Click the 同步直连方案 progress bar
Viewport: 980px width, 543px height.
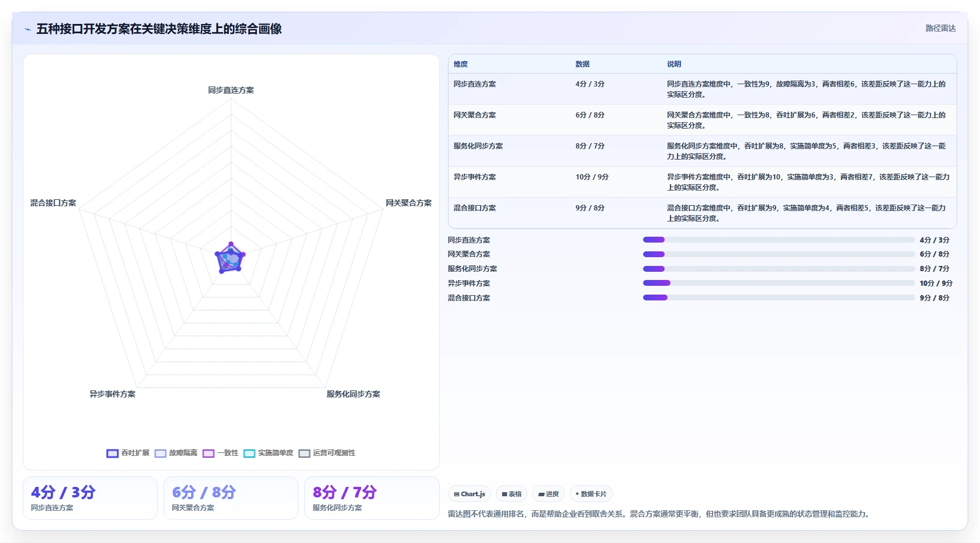[779, 240]
